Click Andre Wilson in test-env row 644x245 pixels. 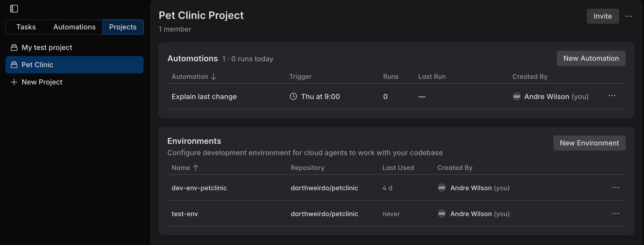(471, 214)
